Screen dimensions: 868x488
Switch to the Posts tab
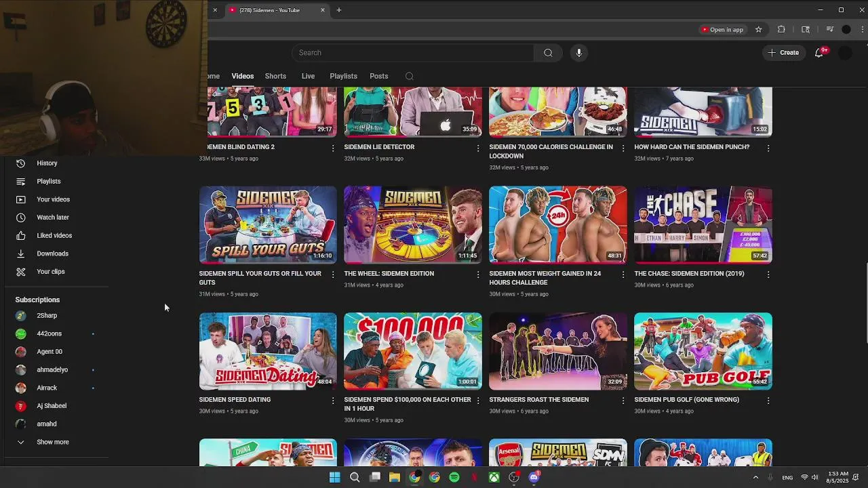[378, 76]
